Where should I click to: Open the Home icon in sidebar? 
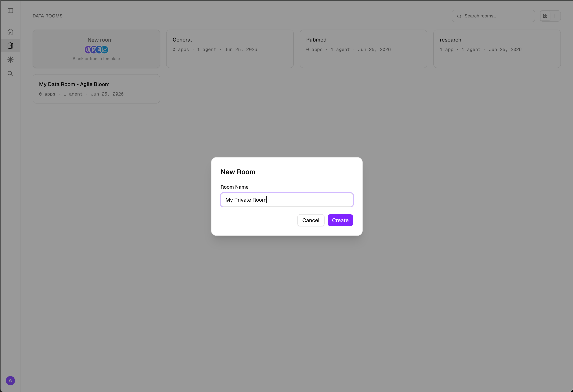point(10,32)
